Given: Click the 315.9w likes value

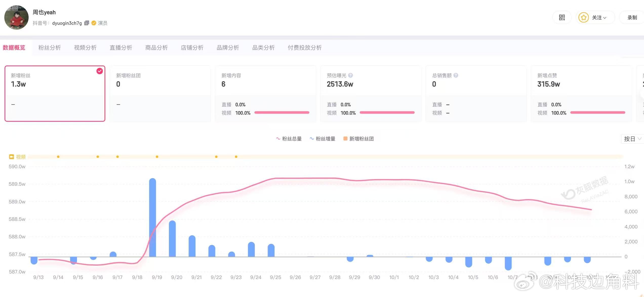Looking at the screenshot, I should pyautogui.click(x=549, y=84).
